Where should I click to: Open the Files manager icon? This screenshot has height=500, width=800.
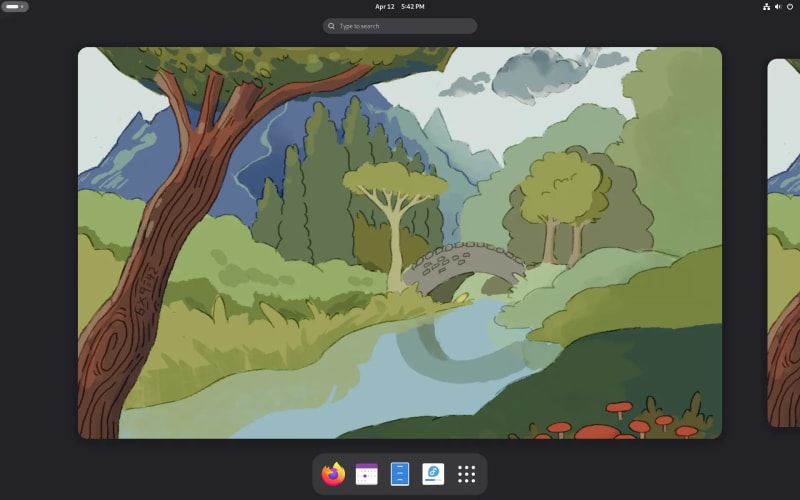400,474
